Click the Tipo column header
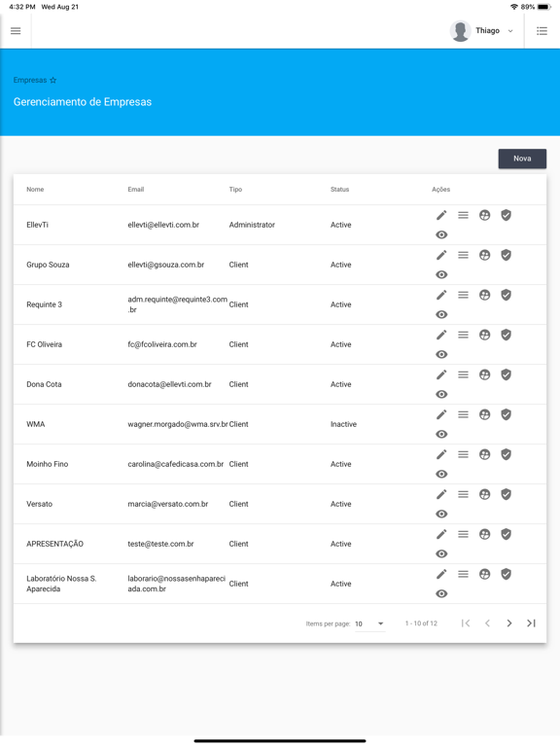Image resolution: width=560 pixels, height=747 pixels. (x=235, y=190)
